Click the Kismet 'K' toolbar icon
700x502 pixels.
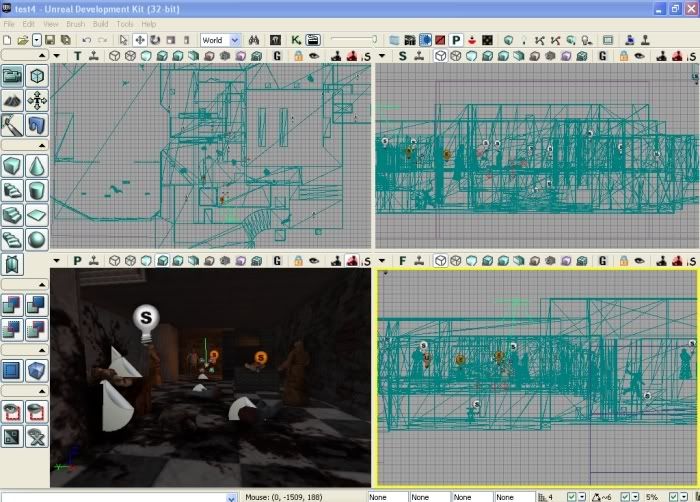point(296,40)
